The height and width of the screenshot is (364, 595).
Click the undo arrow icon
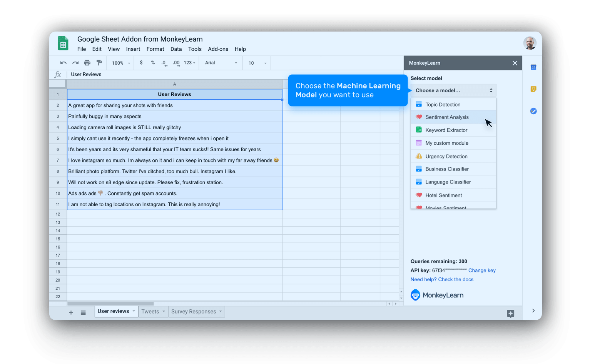pos(63,63)
